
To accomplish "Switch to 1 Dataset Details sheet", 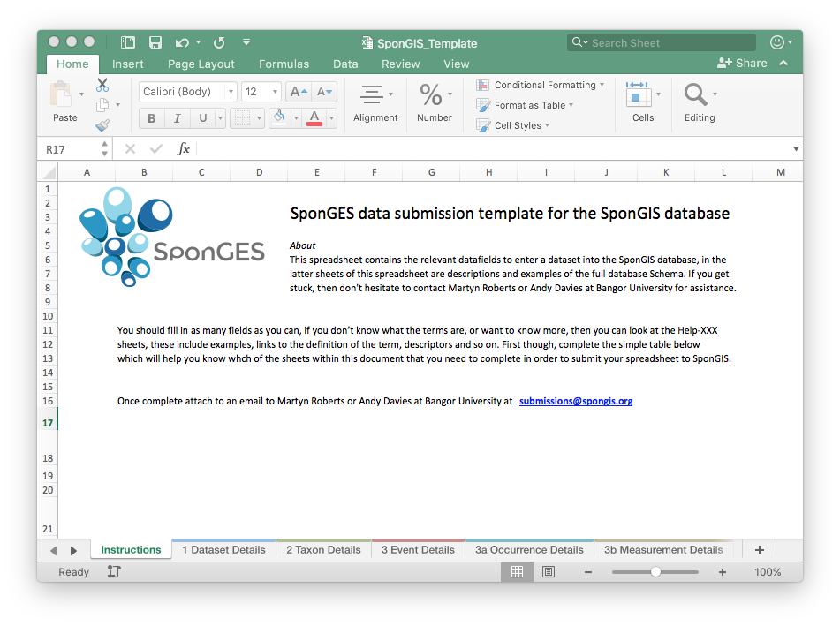I will tap(223, 550).
